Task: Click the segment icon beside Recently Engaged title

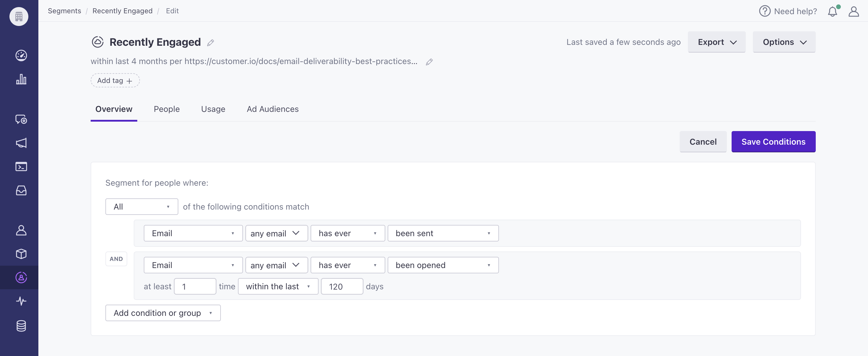Action: (98, 42)
